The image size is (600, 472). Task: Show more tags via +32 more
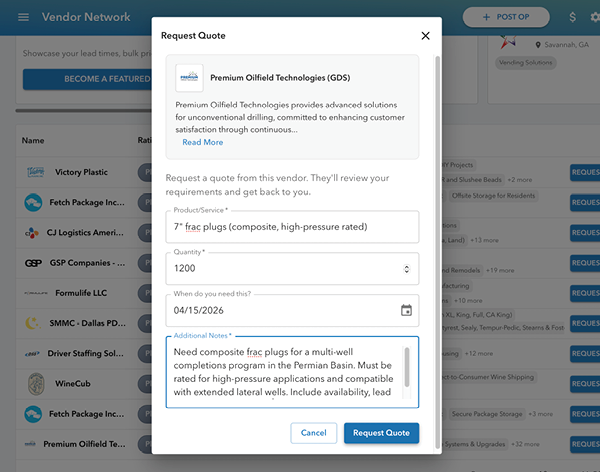click(525, 444)
